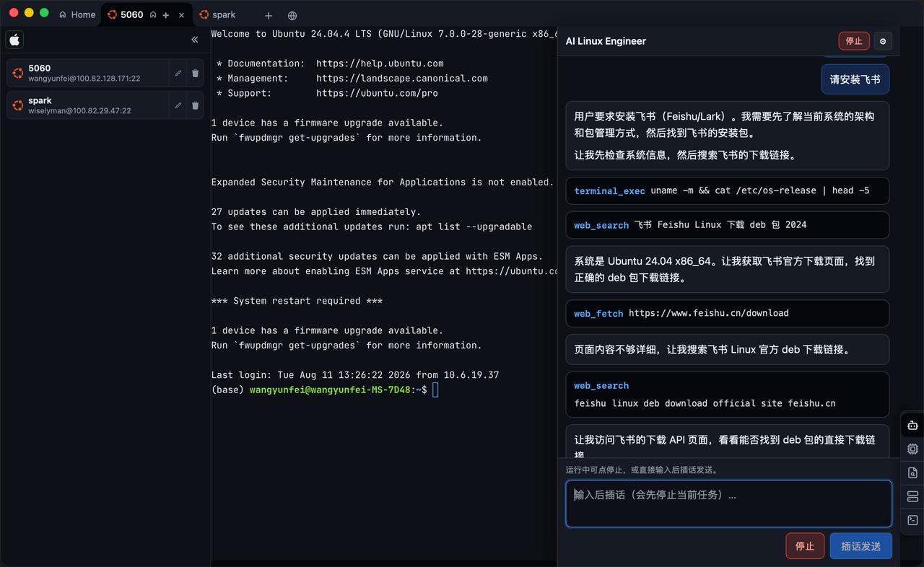Click the Last login line in terminal
This screenshot has height=567, width=924.
coord(355,375)
